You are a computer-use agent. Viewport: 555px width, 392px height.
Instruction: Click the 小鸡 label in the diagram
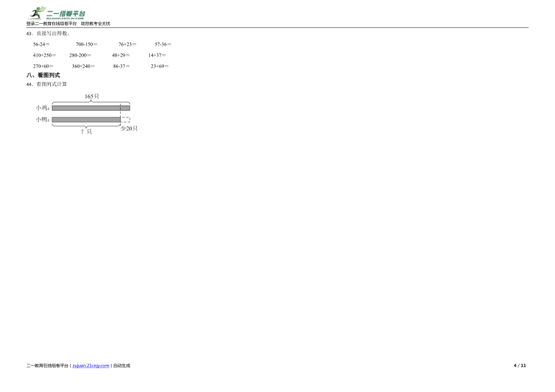(43, 108)
